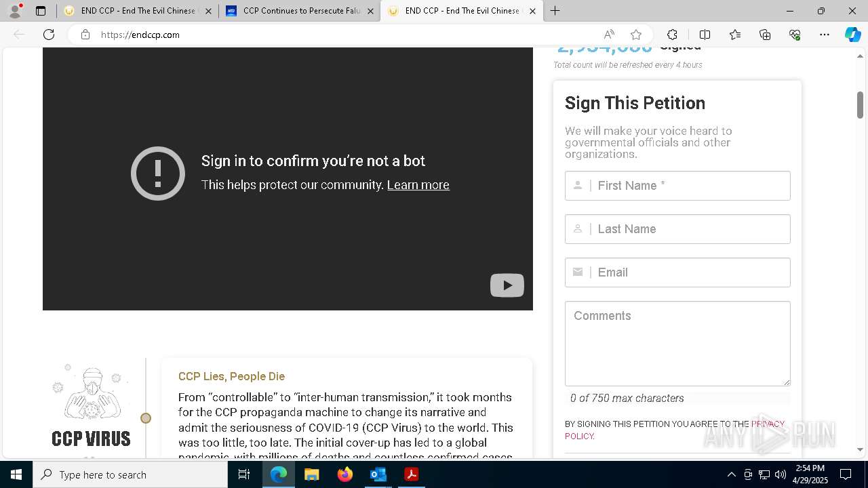The height and width of the screenshot is (488, 868).
Task: Click "0 of 750 max characters" text
Action: [x=627, y=399]
